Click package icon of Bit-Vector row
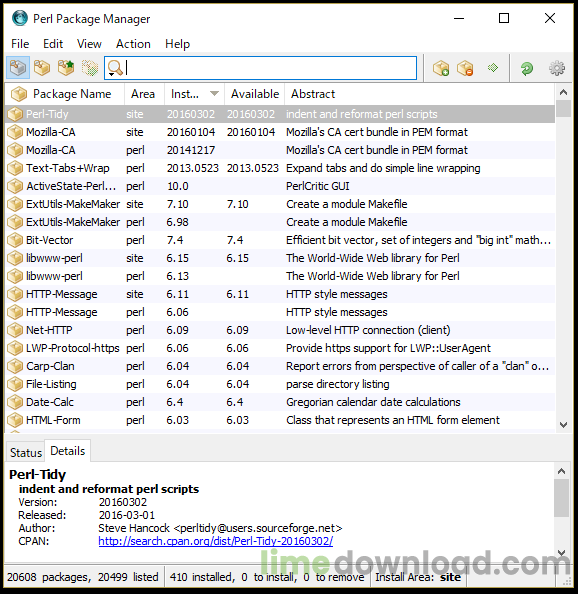The image size is (578, 594). pos(15,240)
